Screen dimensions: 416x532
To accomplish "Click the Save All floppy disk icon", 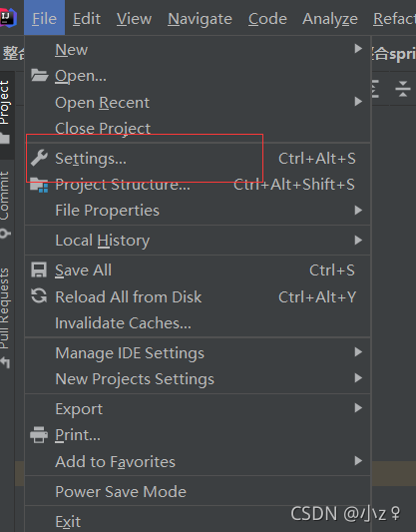I will pyautogui.click(x=39, y=270).
